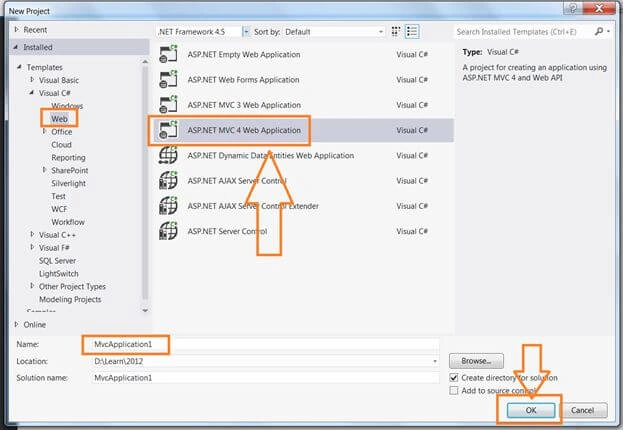Expand the SharePoint node
This screenshot has width=623, height=430.
coord(44,170)
